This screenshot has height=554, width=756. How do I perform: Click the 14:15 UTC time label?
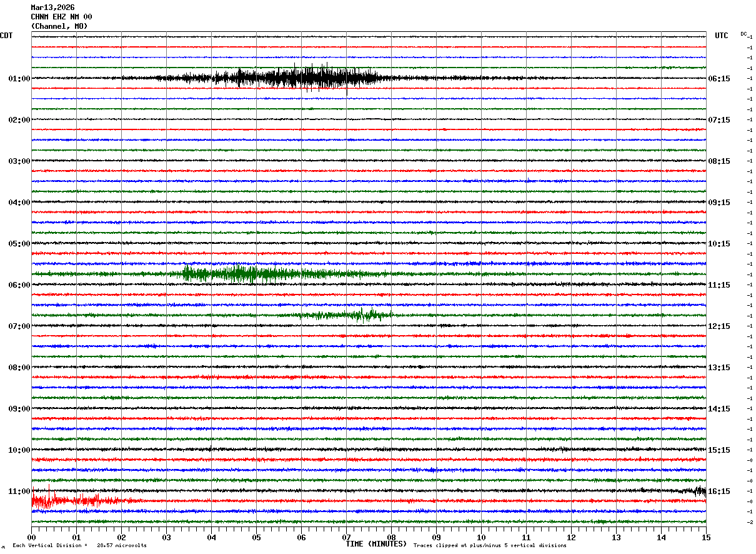719,409
